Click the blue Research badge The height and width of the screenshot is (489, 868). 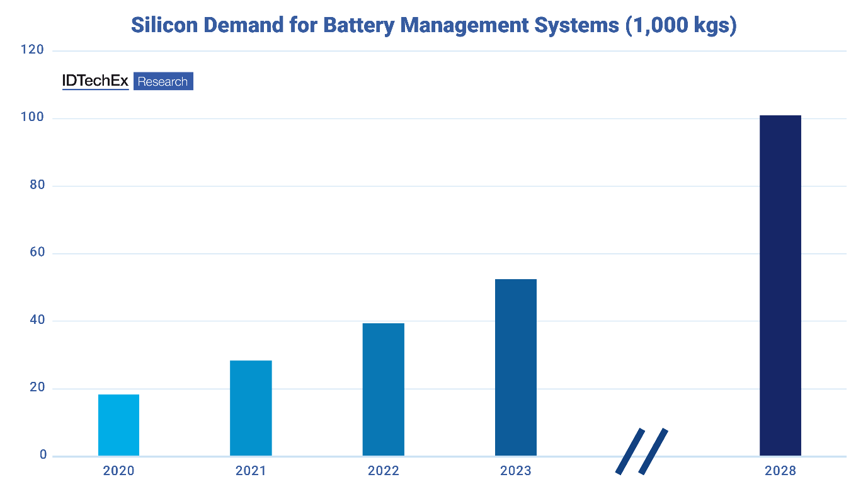(163, 81)
